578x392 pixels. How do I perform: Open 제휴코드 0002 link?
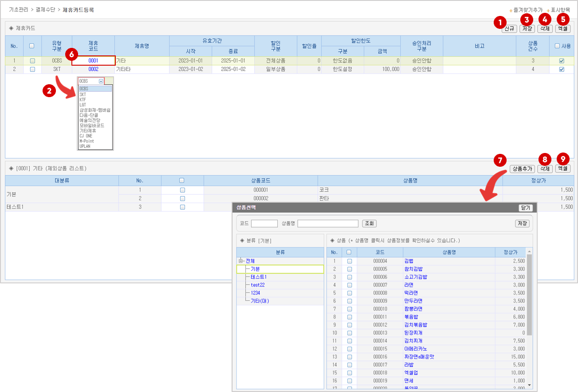93,69
